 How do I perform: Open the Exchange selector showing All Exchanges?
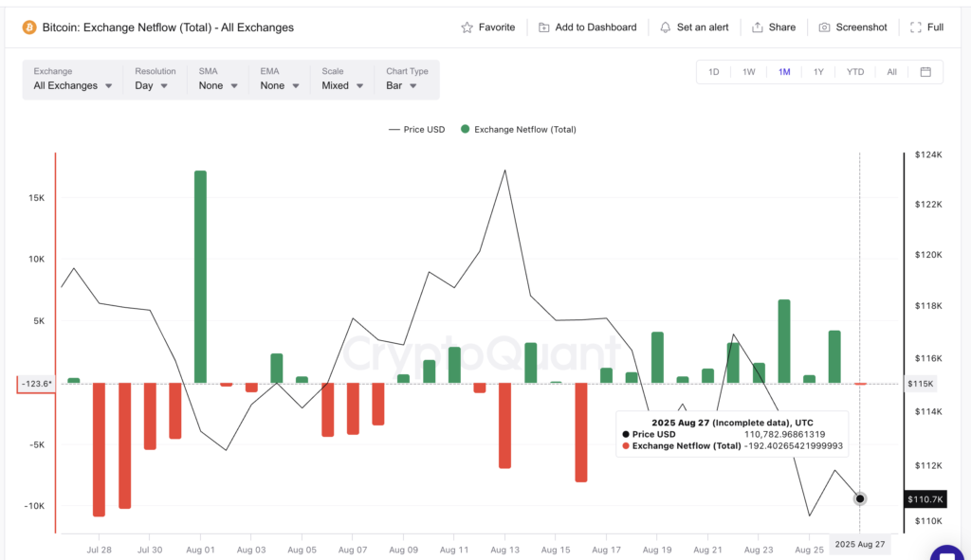point(71,84)
